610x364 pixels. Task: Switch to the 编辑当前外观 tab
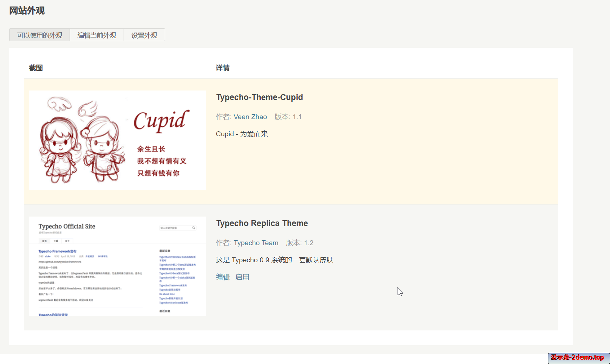(x=97, y=35)
